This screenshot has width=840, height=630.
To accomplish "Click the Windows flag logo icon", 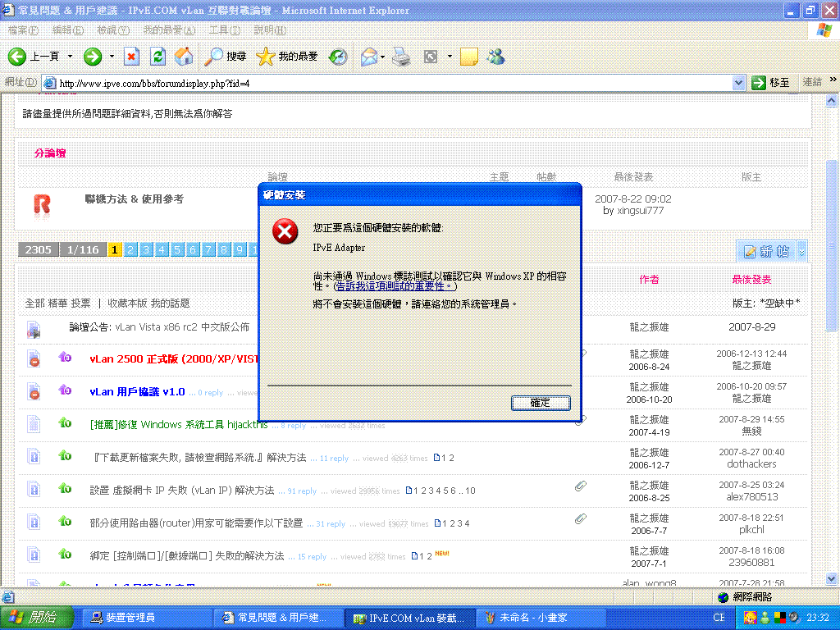I will tap(824, 30).
